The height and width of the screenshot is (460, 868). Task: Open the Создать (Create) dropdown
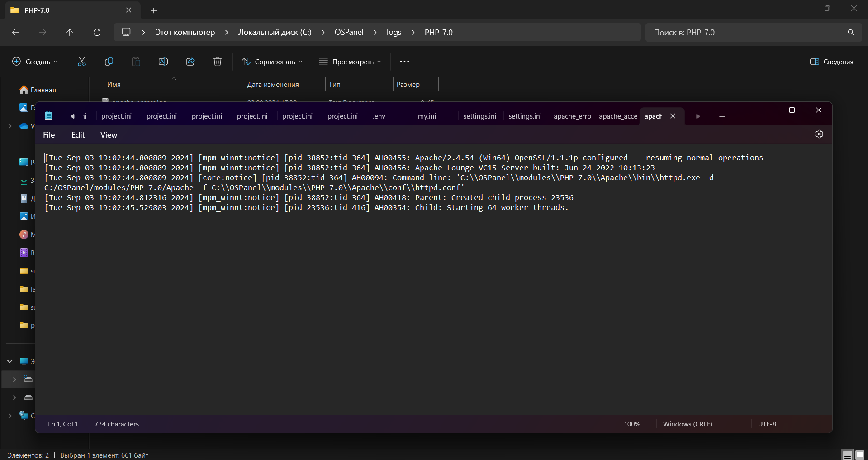tap(35, 62)
